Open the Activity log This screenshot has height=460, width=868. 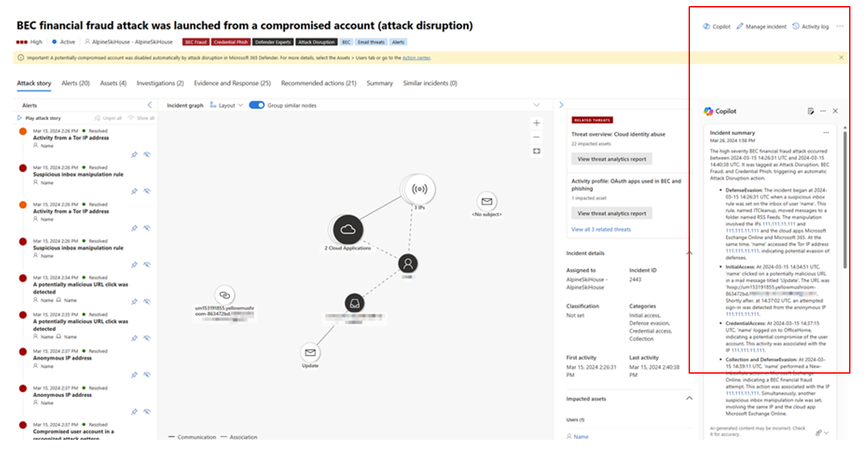pos(810,26)
